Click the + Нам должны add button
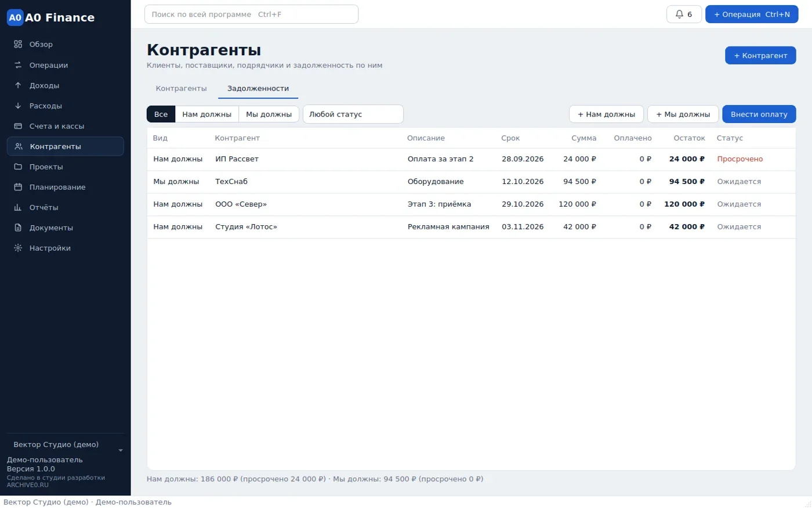Image resolution: width=812 pixels, height=508 pixels. 606,114
